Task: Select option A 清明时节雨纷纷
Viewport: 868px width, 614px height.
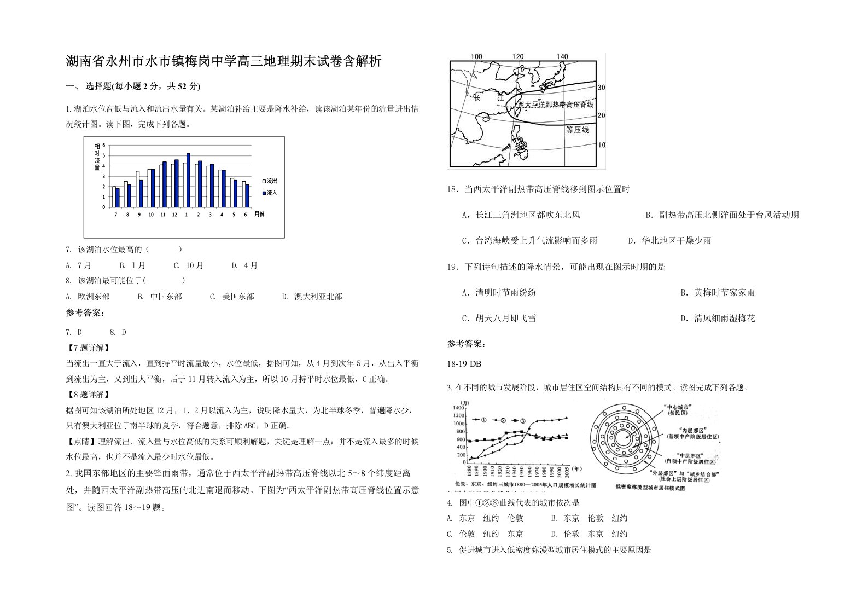Action: click(x=499, y=293)
